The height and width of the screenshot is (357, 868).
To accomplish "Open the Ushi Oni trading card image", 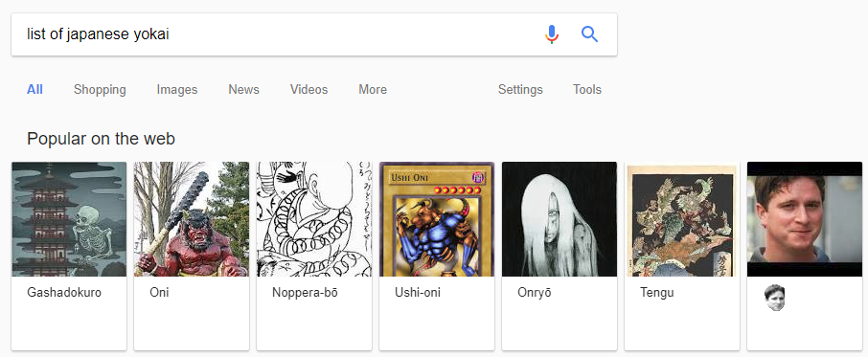I will (x=437, y=219).
